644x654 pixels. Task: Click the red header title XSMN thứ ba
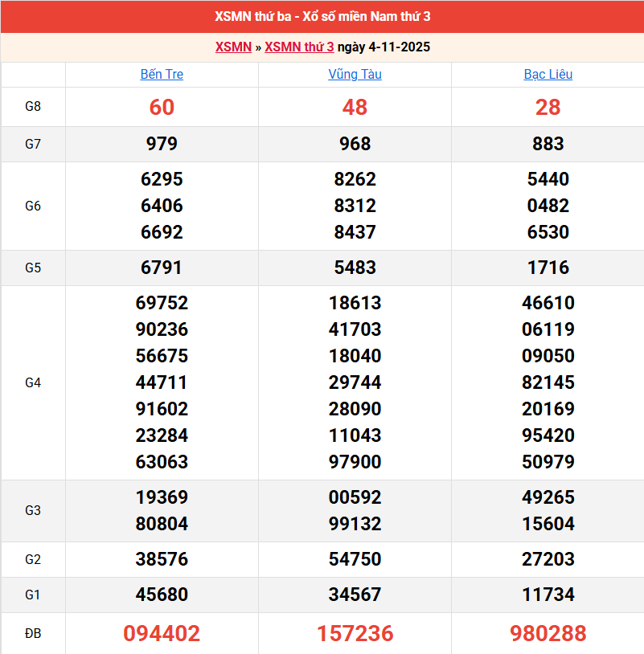click(322, 17)
